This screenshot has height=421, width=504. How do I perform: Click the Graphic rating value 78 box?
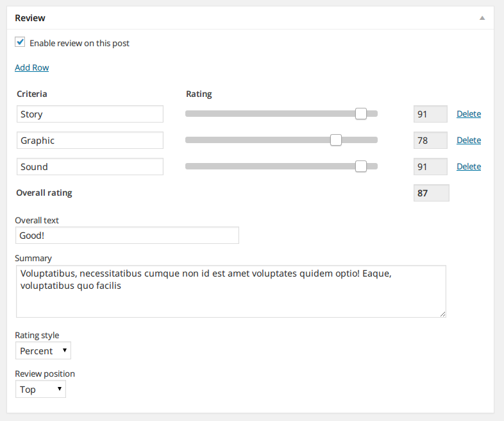[x=430, y=141]
